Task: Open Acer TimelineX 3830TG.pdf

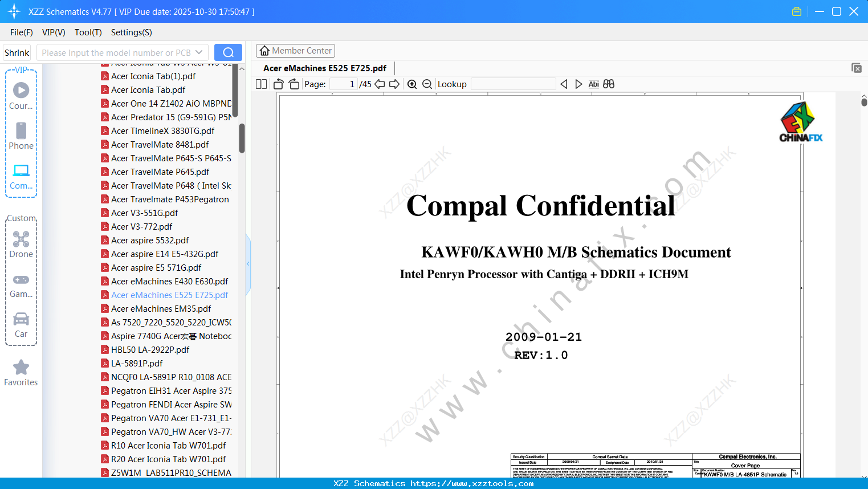Action: pos(162,131)
